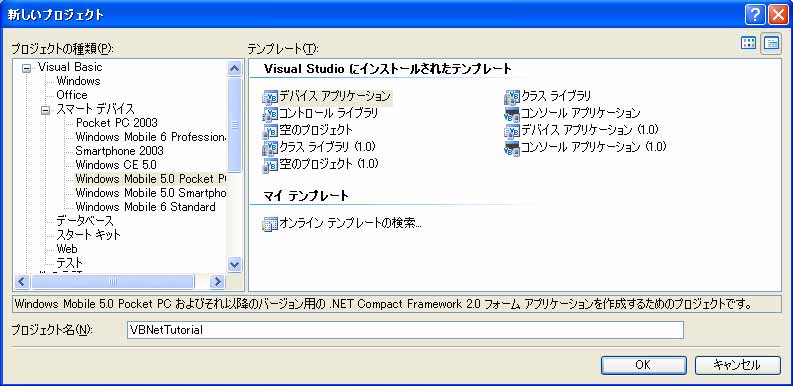The height and width of the screenshot is (386, 793).
Task: Open オンライン テンプレートの検索 icon
Action: tap(271, 224)
